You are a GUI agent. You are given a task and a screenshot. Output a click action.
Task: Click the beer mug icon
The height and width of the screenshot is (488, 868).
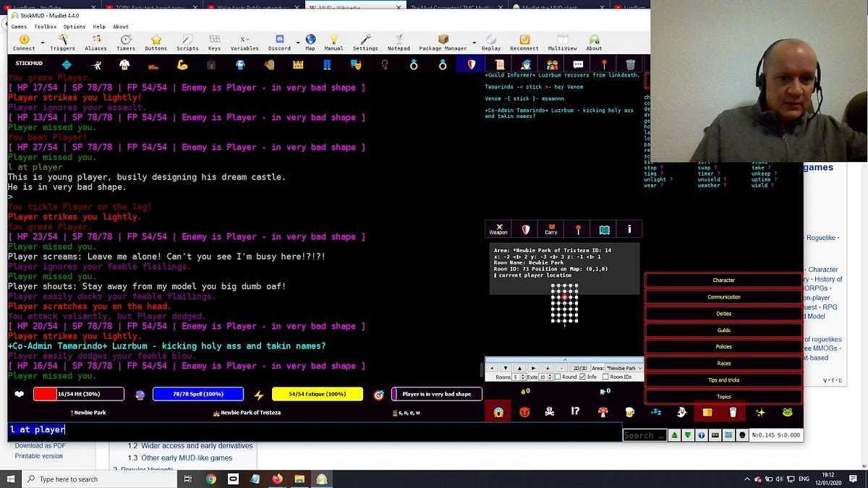(629, 412)
